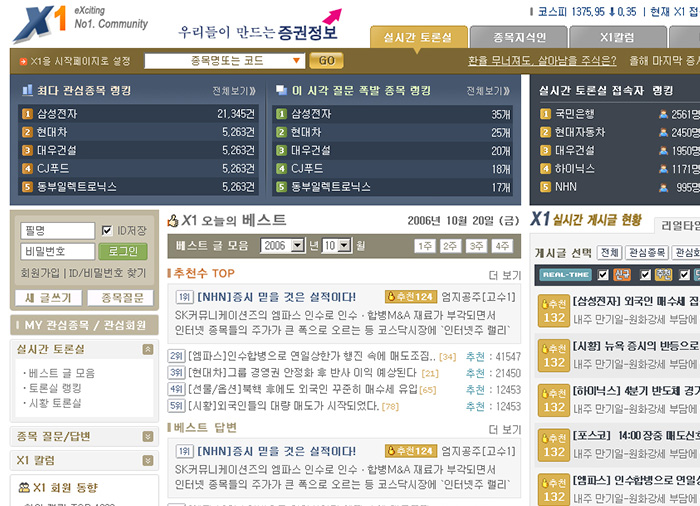Switch to the X1칼럼 tab
Image resolution: width=700 pixels, height=506 pixels.
tap(617, 38)
